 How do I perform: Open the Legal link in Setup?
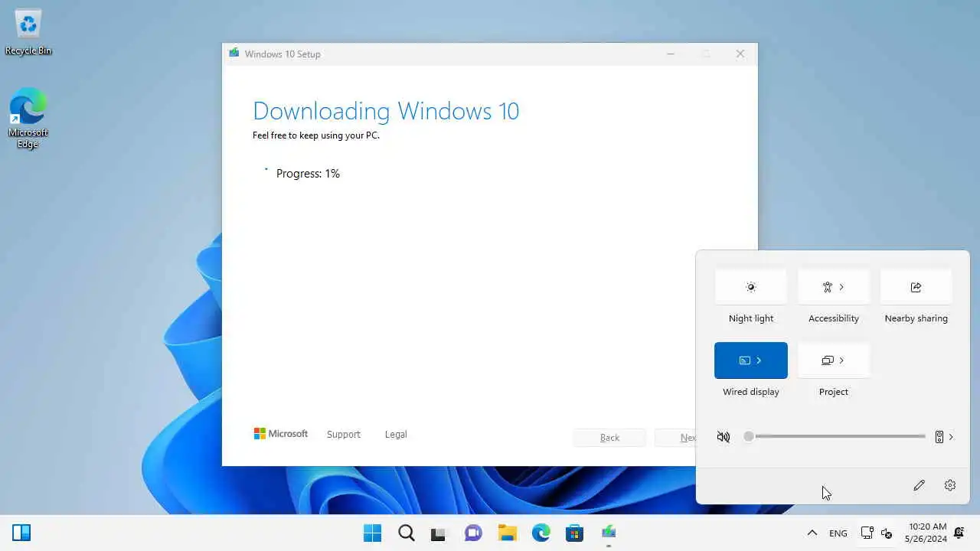coord(396,434)
